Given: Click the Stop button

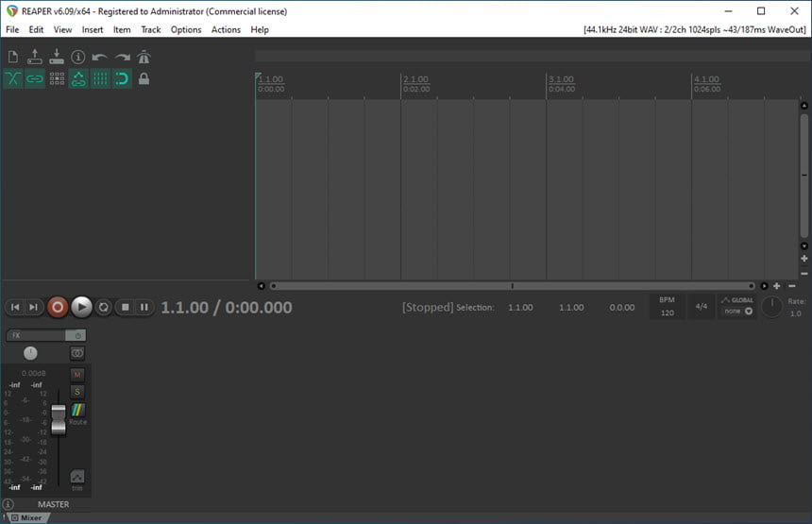Looking at the screenshot, I should click(125, 307).
